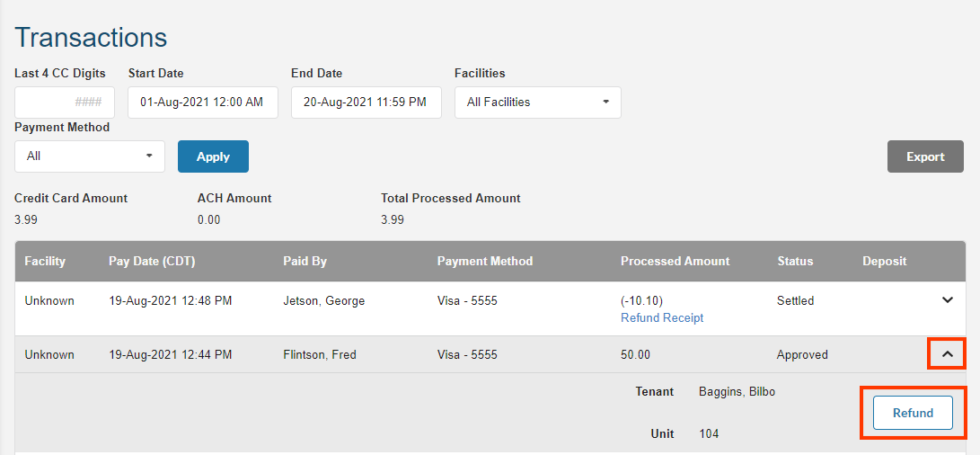980x455 pixels.
Task: Sort by Deposit column header
Action: point(884,262)
